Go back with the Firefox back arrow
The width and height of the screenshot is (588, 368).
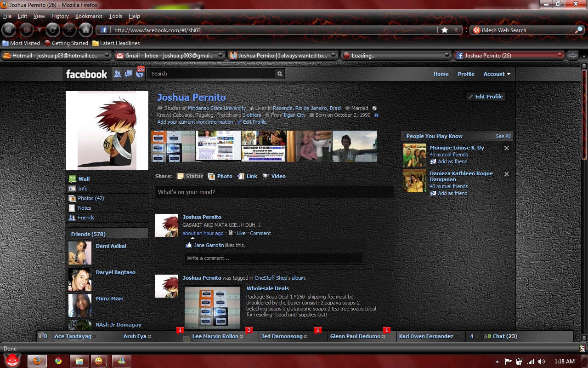pos(9,30)
